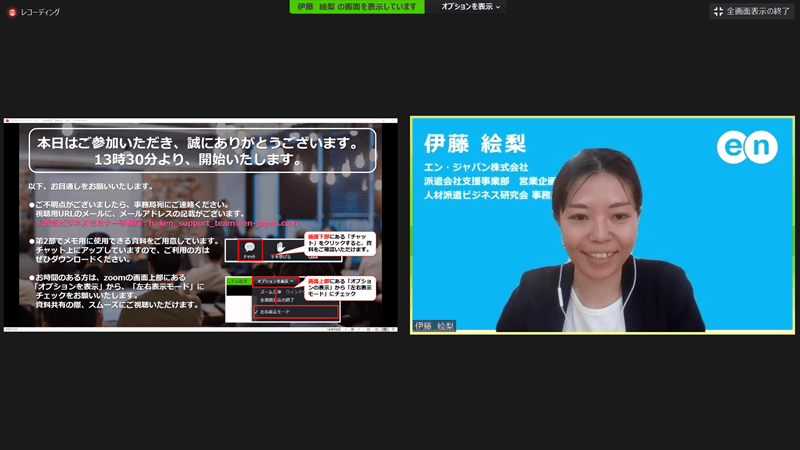Click the 伊藤 絵梨 name label on the video
This screenshot has height=450, width=800.
coord(434,326)
